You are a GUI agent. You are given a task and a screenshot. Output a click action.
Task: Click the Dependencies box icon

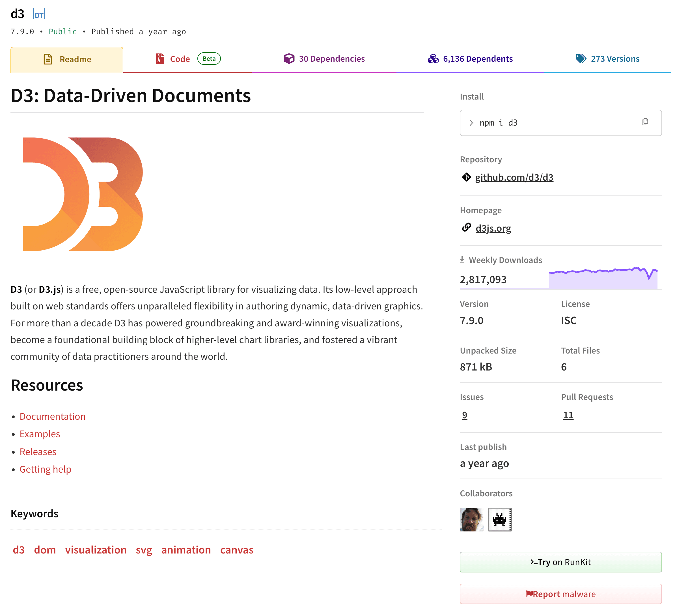click(289, 59)
